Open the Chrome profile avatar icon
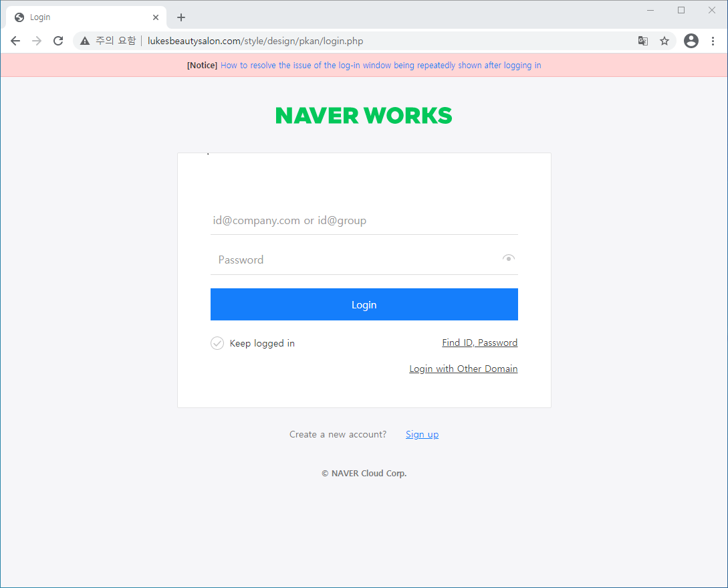728x588 pixels. 691,41
